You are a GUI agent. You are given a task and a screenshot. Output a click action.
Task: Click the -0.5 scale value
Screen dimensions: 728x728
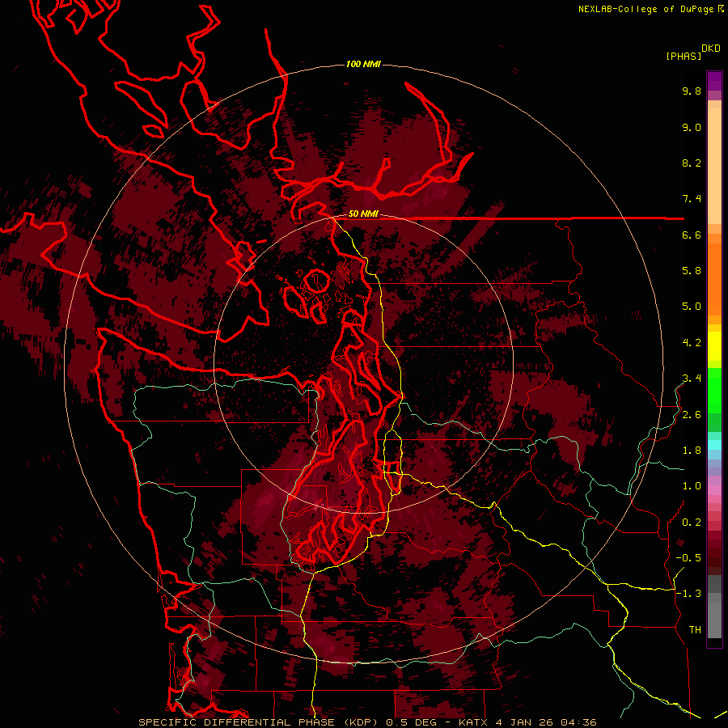[x=688, y=558]
